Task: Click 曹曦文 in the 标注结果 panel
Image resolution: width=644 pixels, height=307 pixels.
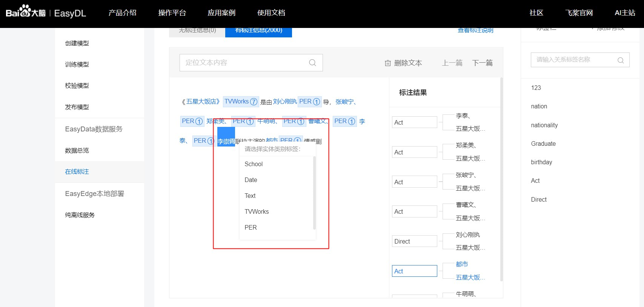Action: 466,205
